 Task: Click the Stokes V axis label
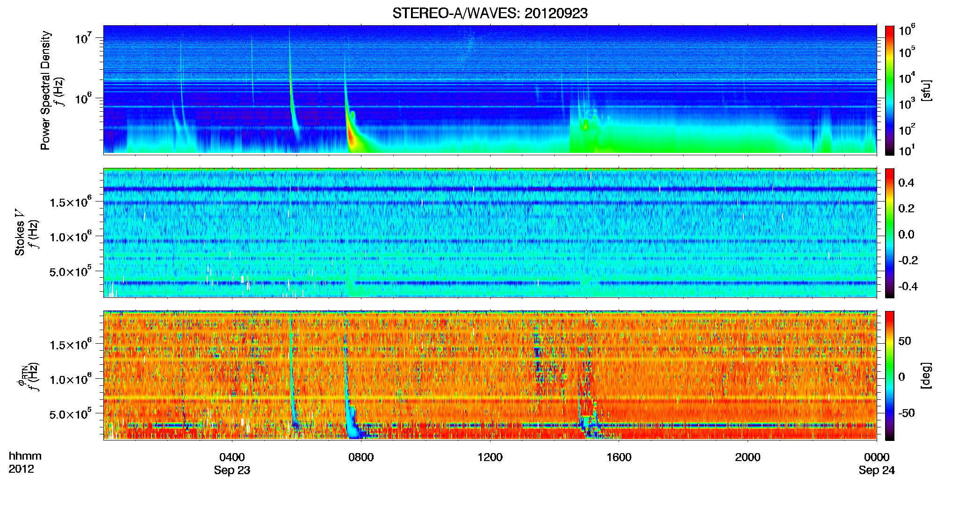20,232
